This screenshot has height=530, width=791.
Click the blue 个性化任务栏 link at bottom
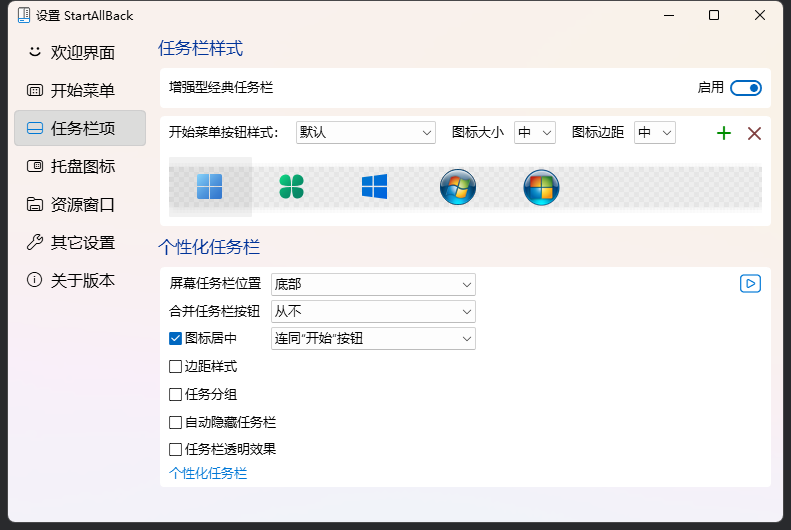pyautogui.click(x=208, y=473)
